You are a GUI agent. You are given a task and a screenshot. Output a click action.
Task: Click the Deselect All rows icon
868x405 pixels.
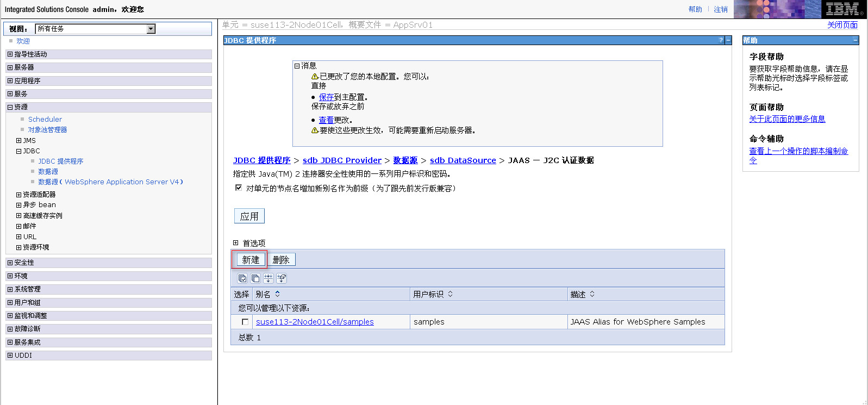click(255, 278)
